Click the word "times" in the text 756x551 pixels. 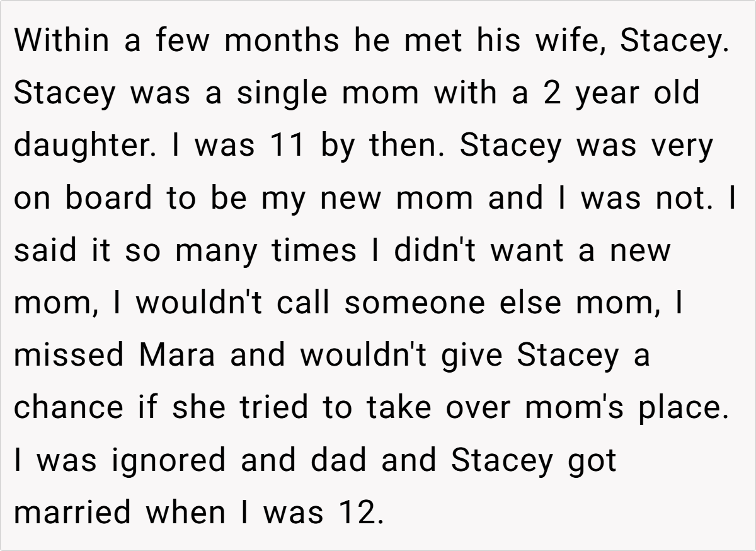(313, 250)
